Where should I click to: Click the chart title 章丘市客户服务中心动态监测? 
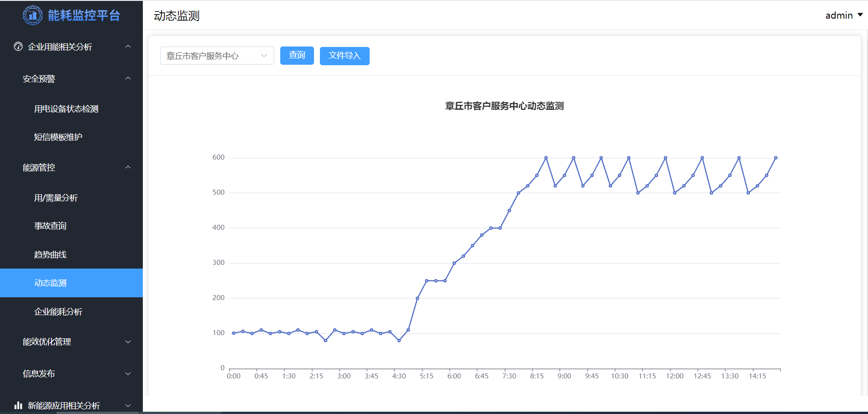[504, 106]
